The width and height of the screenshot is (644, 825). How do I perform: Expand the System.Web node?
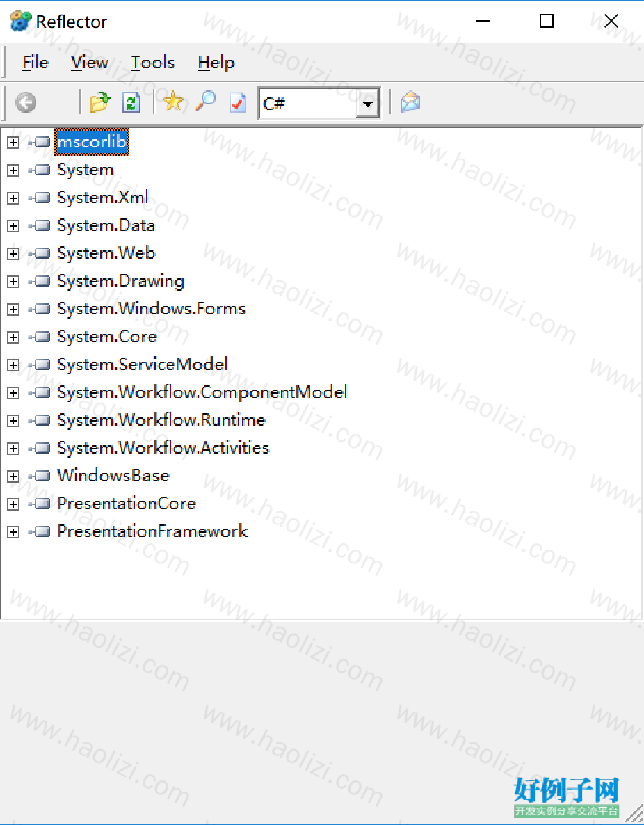point(13,254)
